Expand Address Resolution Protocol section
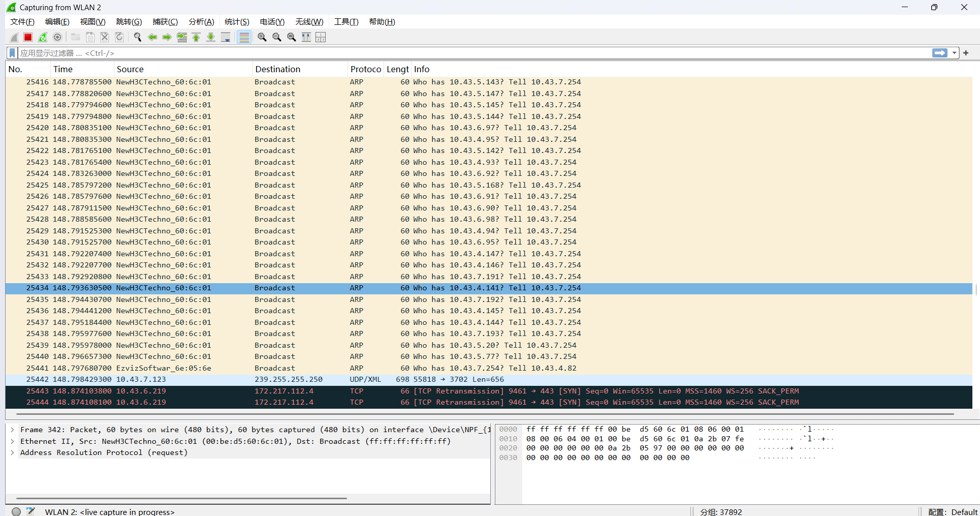980x516 pixels. pyautogui.click(x=12, y=452)
